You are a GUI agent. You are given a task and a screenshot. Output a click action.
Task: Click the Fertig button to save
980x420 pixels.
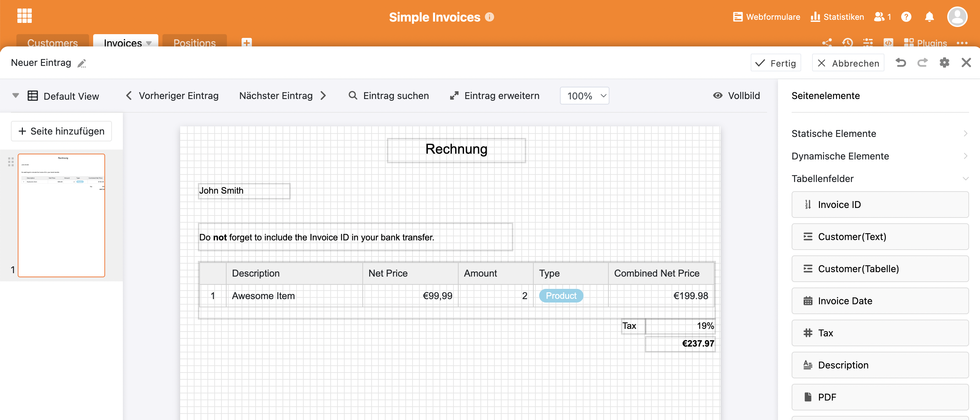click(x=776, y=62)
